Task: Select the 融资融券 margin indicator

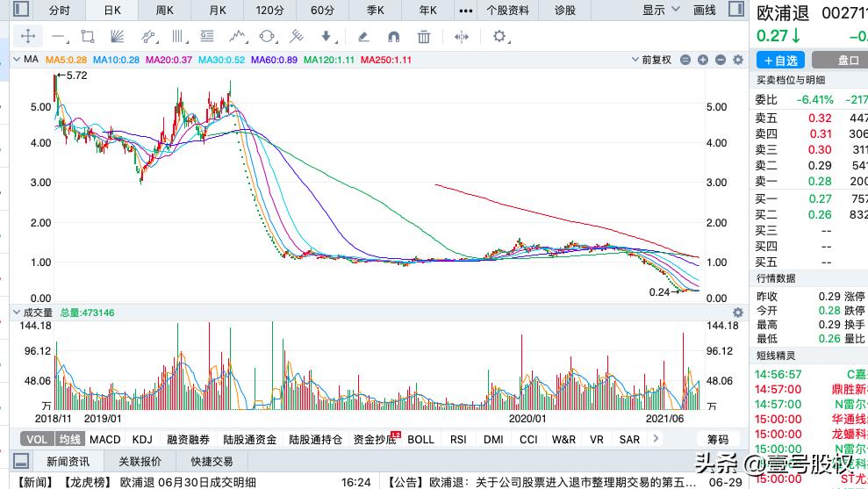Action: (x=188, y=439)
